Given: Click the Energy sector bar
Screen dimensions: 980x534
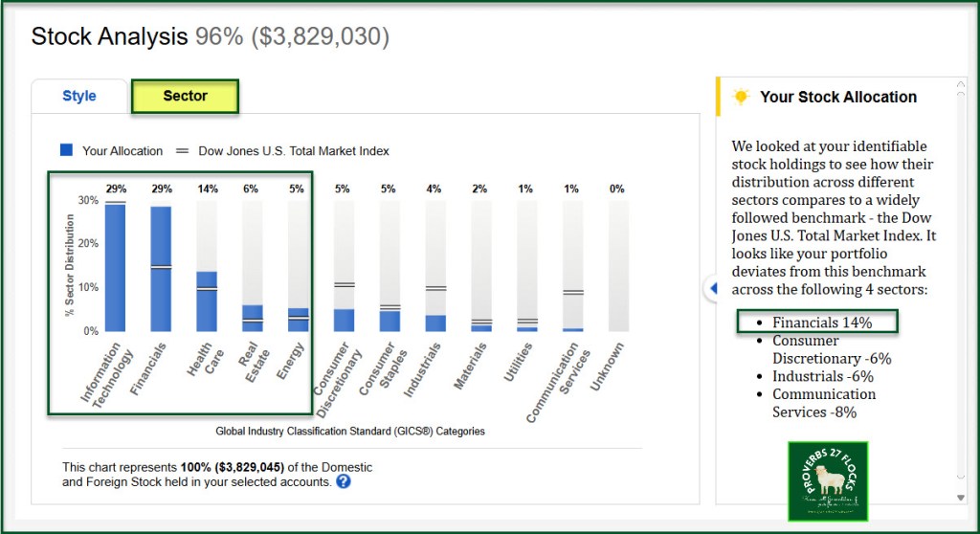Looking at the screenshot, I should click(x=299, y=320).
